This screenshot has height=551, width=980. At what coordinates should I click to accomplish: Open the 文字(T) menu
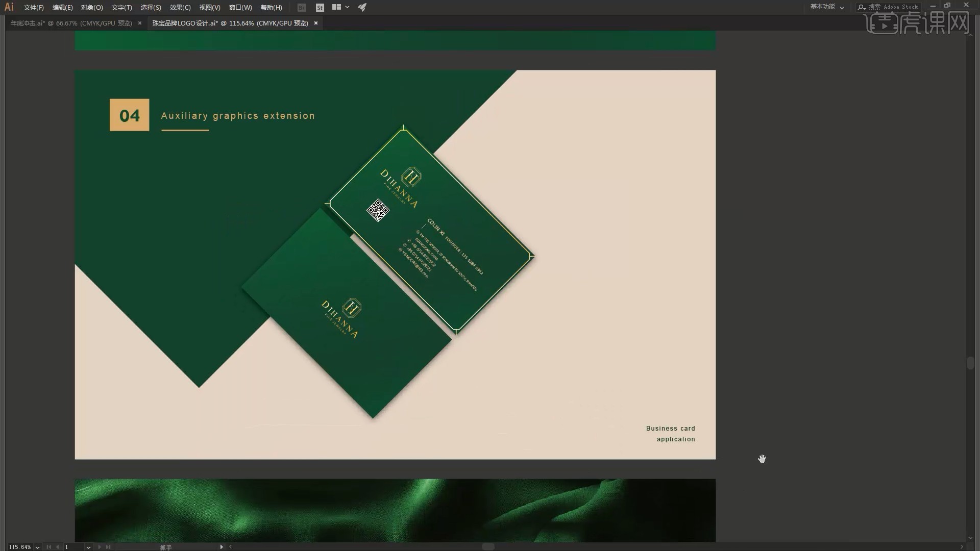coord(121,8)
